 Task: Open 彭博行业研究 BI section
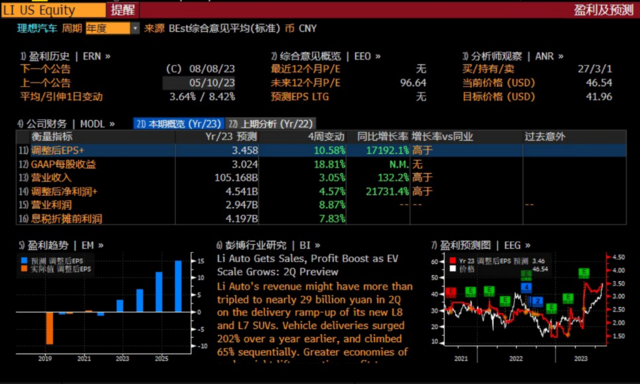coord(268,245)
